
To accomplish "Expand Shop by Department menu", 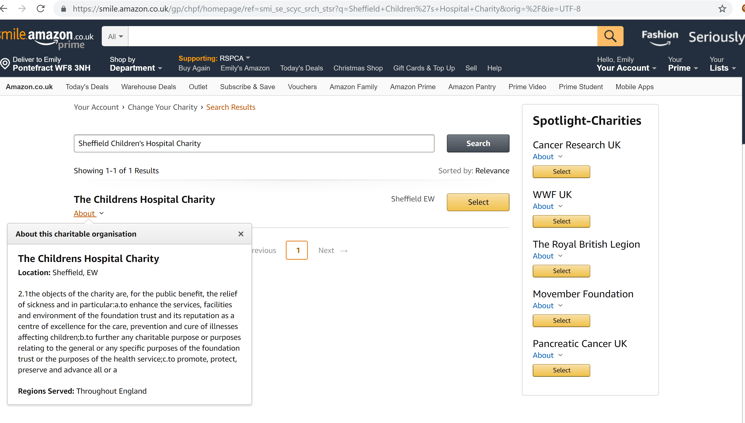I will click(x=135, y=64).
